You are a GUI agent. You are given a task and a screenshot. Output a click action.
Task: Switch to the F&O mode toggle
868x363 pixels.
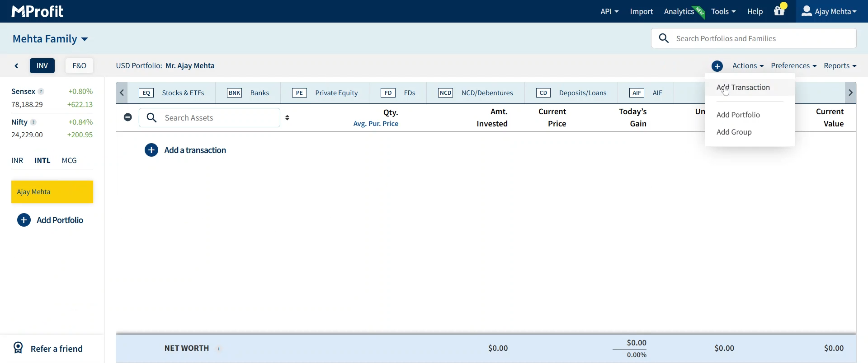[x=79, y=66]
